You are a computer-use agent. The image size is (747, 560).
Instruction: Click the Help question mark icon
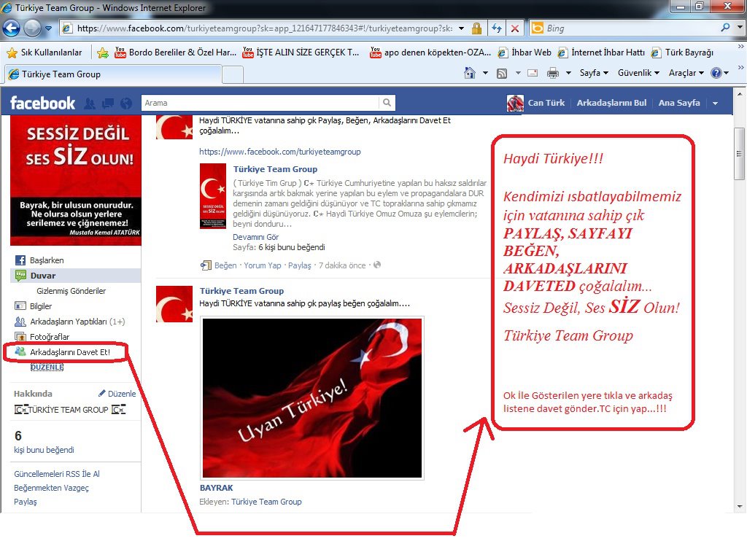716,73
